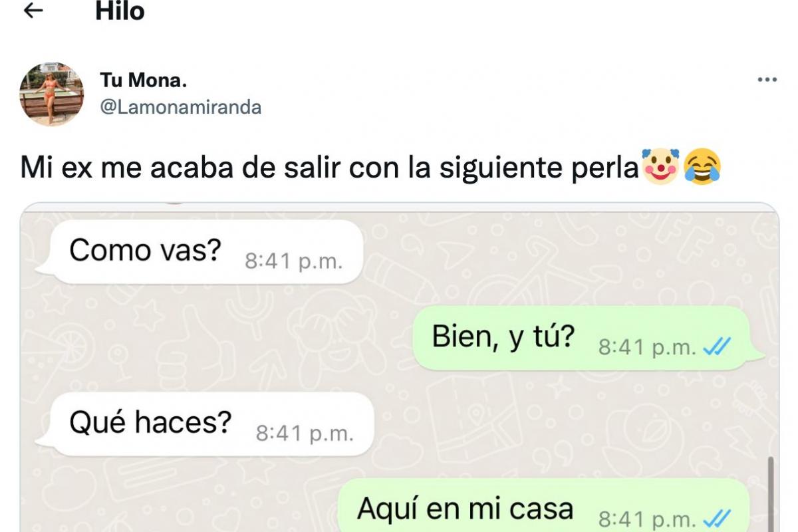Open the attached WhatsApp screenshot image
The image size is (798, 532).
[x=399, y=367]
